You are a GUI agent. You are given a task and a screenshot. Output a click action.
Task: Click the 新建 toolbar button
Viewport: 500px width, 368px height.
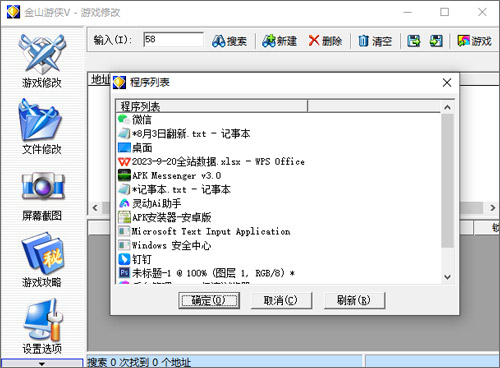279,41
